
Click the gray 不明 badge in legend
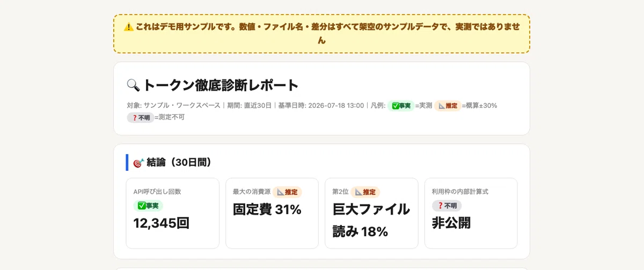click(141, 117)
